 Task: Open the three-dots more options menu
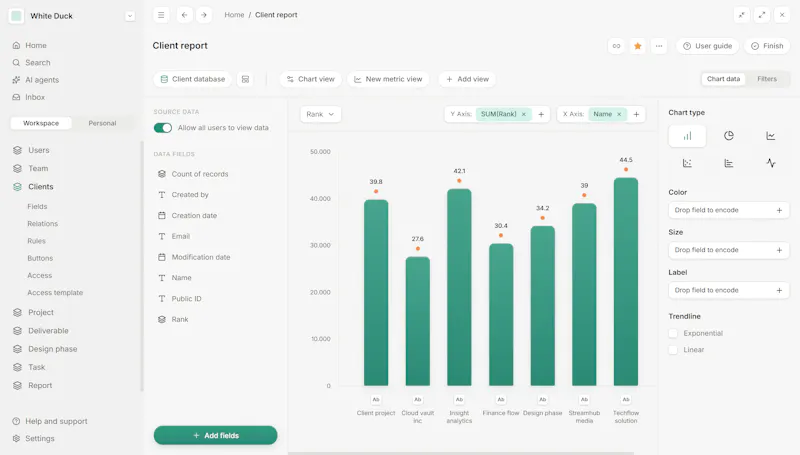point(659,46)
